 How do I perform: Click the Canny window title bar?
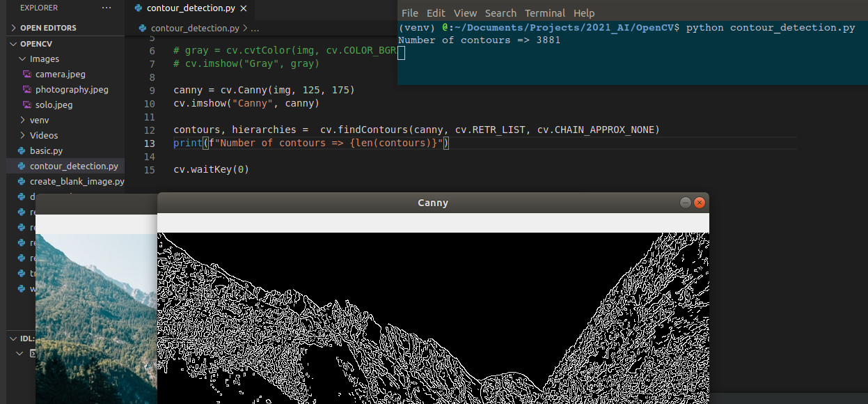pos(432,202)
